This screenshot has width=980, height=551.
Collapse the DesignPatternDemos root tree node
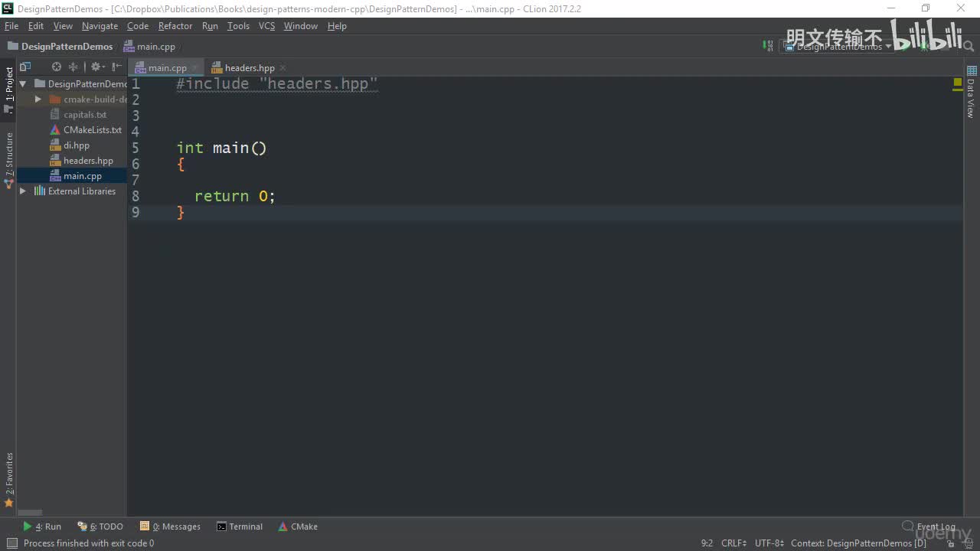(x=23, y=84)
